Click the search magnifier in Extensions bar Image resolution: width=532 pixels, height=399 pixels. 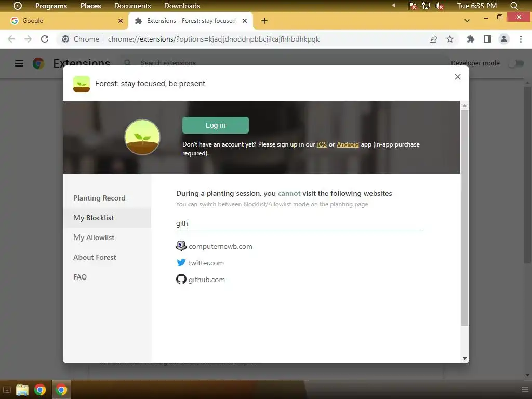click(x=127, y=63)
